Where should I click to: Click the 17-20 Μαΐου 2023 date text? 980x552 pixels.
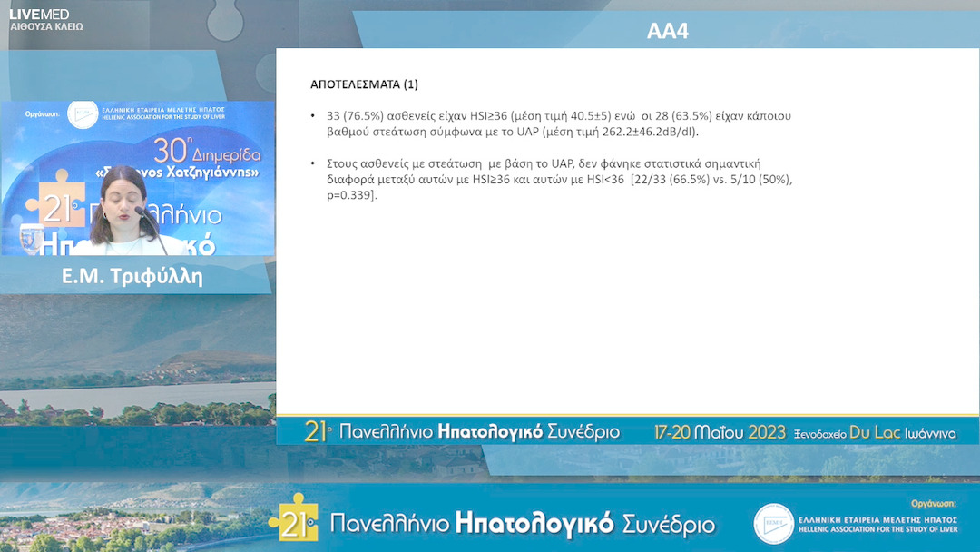click(720, 433)
